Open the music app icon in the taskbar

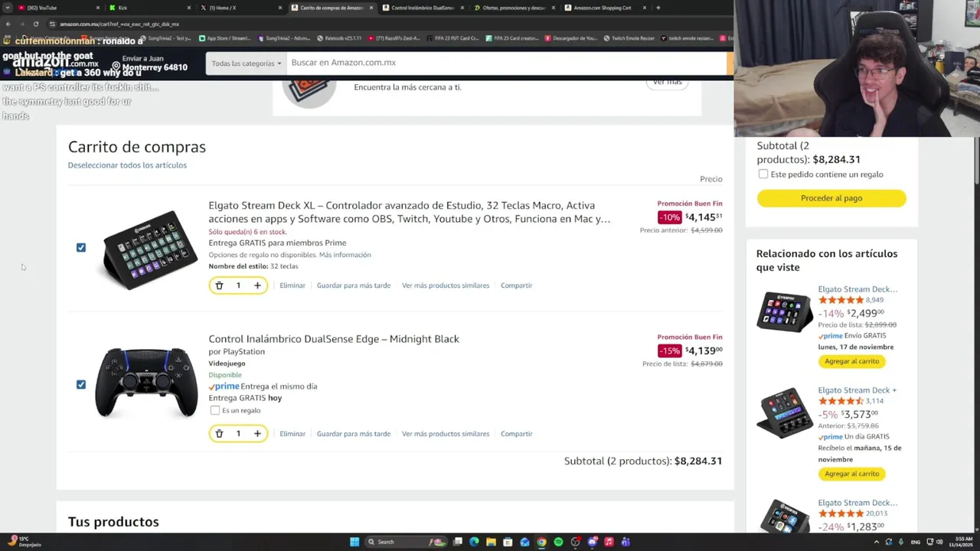pyautogui.click(x=609, y=542)
